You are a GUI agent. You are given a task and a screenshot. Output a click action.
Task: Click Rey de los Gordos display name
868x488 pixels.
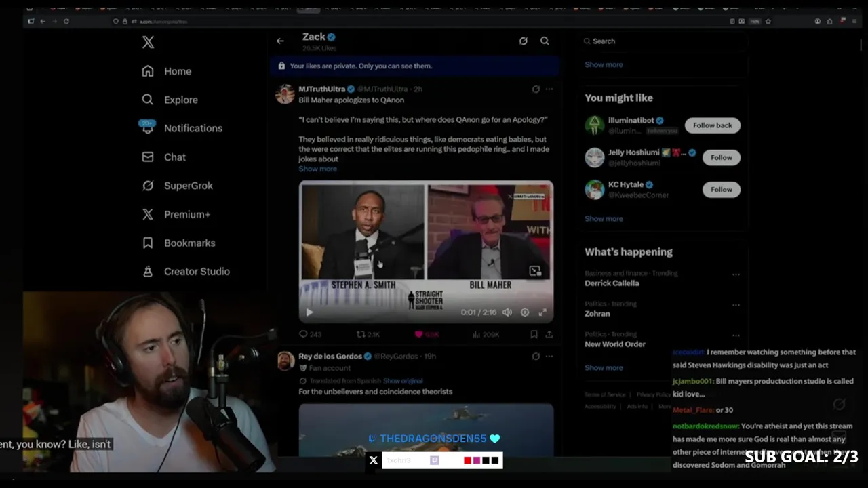pos(330,356)
